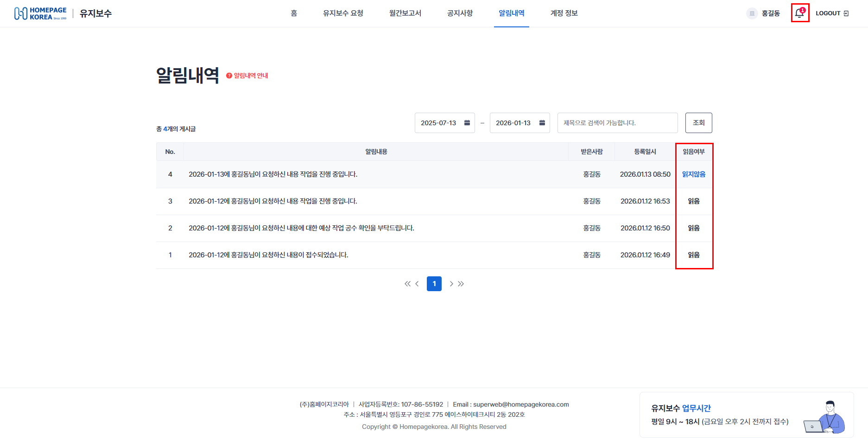Open the end date calendar icon
The image size is (868, 440).
click(x=542, y=123)
